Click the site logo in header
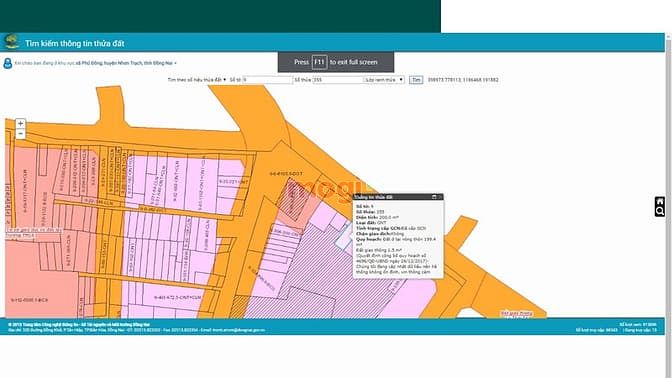Screen dimensions: 672x378 pyautogui.click(x=12, y=42)
